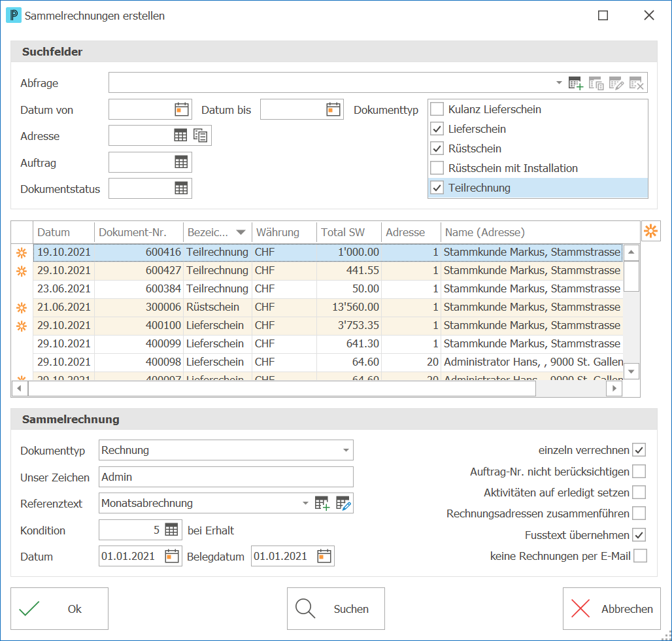The width and height of the screenshot is (672, 641).
Task: Click the add query icon beside Abfrage
Action: 575,83
